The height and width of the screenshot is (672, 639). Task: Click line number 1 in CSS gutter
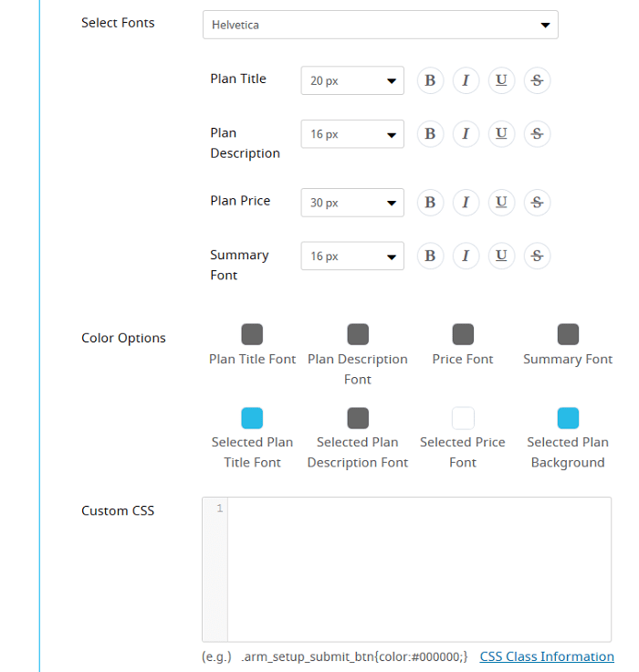tap(219, 509)
